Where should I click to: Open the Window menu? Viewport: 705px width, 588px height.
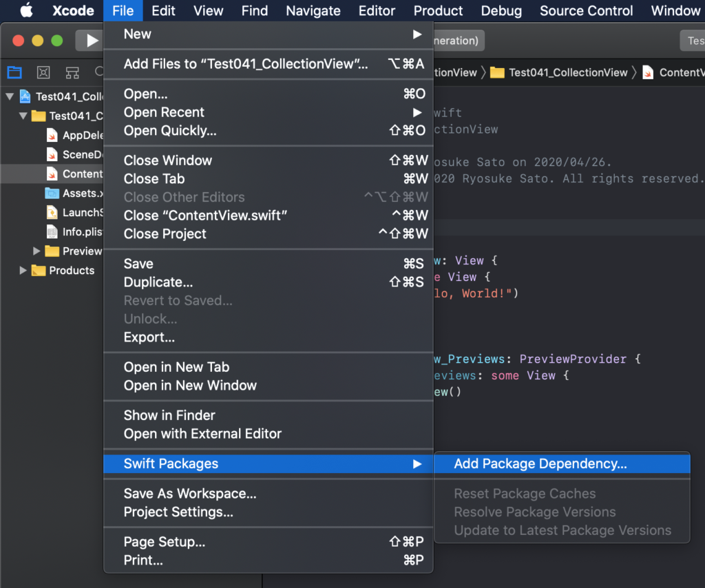(675, 10)
